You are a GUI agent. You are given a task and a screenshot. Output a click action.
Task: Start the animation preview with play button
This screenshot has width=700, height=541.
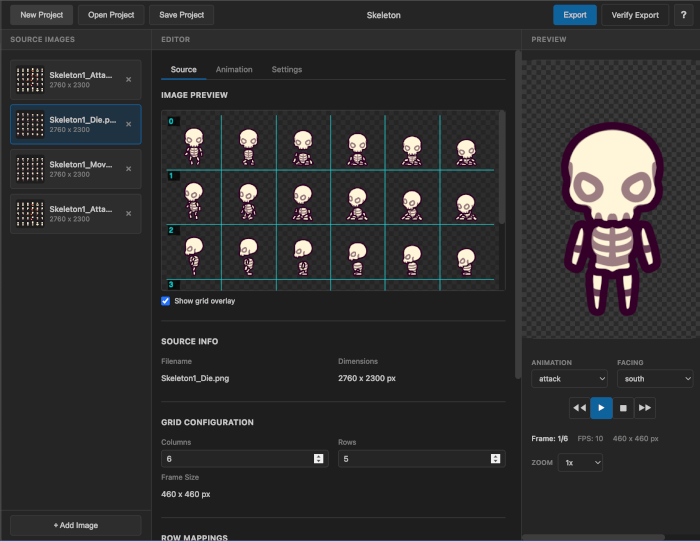[x=601, y=408]
